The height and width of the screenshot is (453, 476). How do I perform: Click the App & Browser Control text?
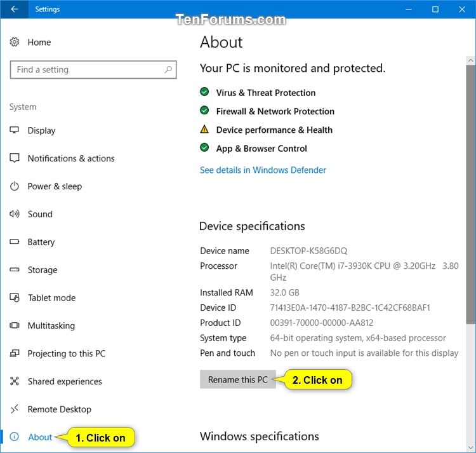[261, 149]
